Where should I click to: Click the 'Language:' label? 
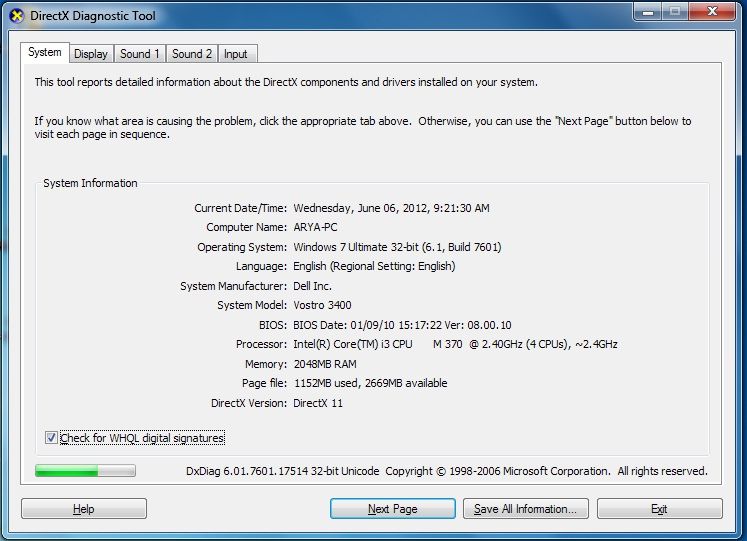262,266
